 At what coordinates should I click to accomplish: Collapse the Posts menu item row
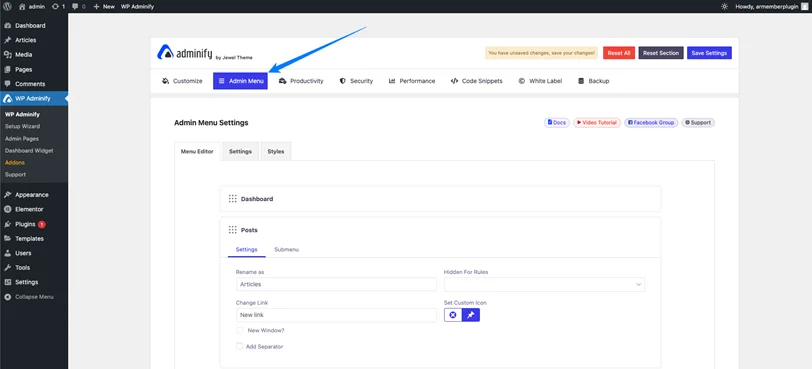click(441, 230)
